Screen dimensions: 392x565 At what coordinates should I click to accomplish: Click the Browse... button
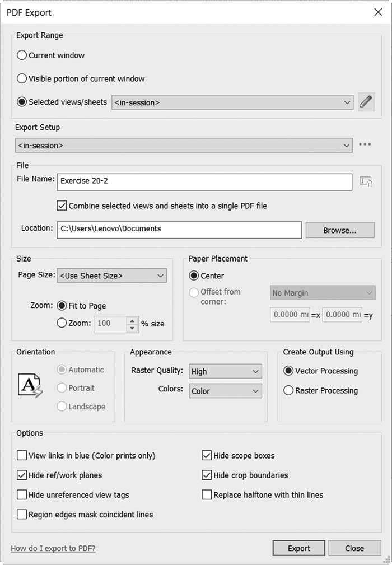click(340, 230)
